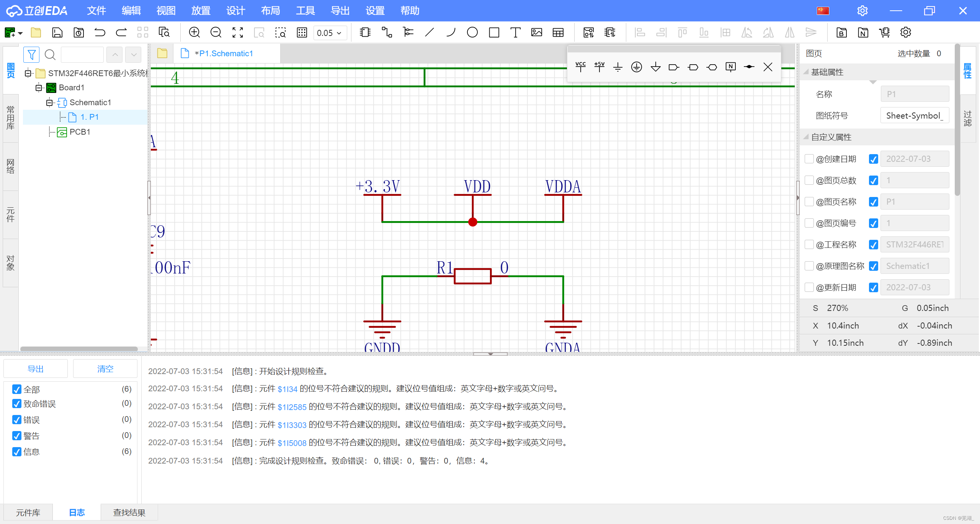Click the insert image tool icon
Viewport: 980px width, 524px height.
[536, 33]
